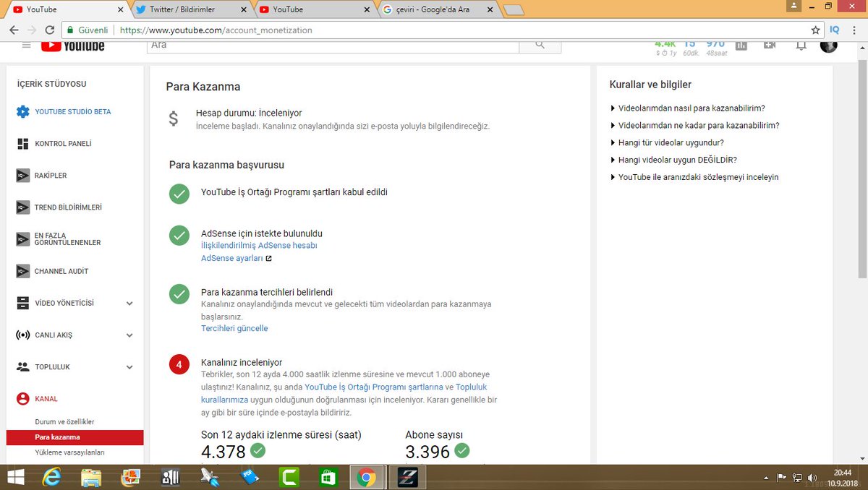Select Para kazanma menu item
The width and height of the screenshot is (868, 490).
pos(75,437)
